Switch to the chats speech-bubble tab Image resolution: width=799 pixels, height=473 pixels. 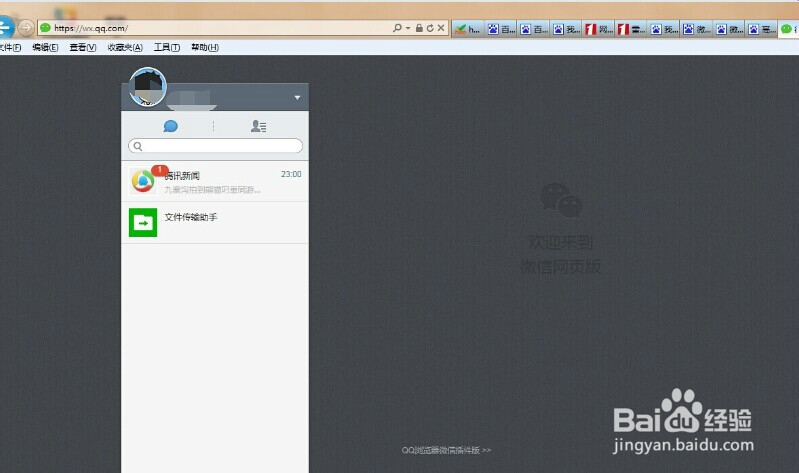pos(170,126)
